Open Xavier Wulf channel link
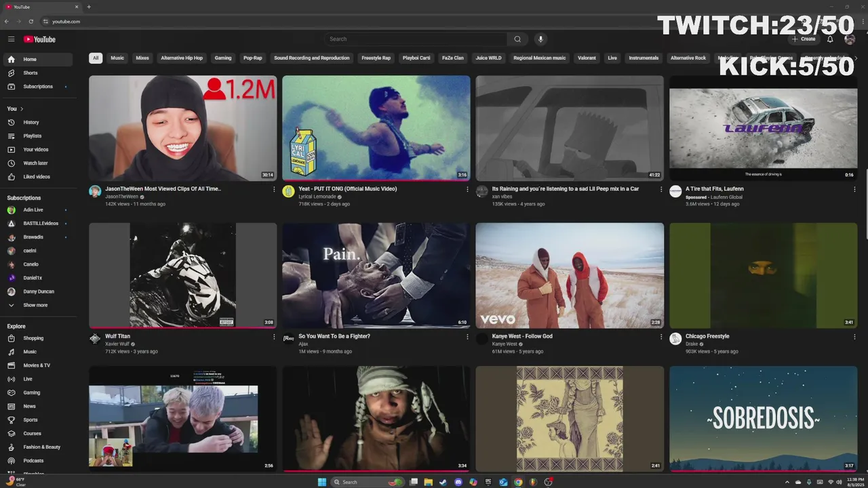 pyautogui.click(x=117, y=344)
